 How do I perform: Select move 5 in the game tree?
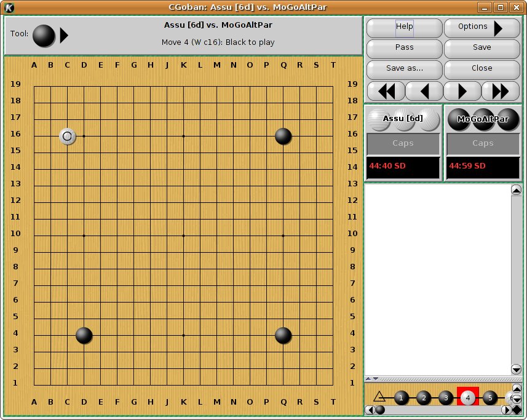490,398
